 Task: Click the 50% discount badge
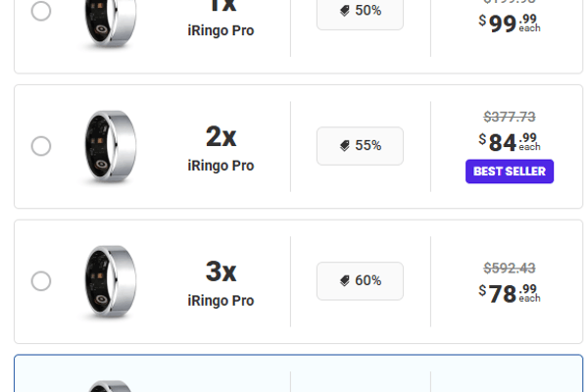coord(360,11)
